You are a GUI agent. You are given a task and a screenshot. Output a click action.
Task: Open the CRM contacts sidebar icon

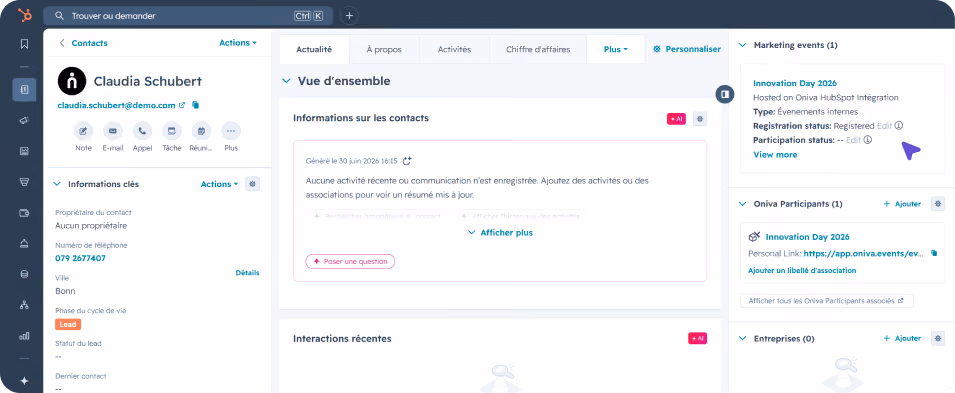point(24,90)
